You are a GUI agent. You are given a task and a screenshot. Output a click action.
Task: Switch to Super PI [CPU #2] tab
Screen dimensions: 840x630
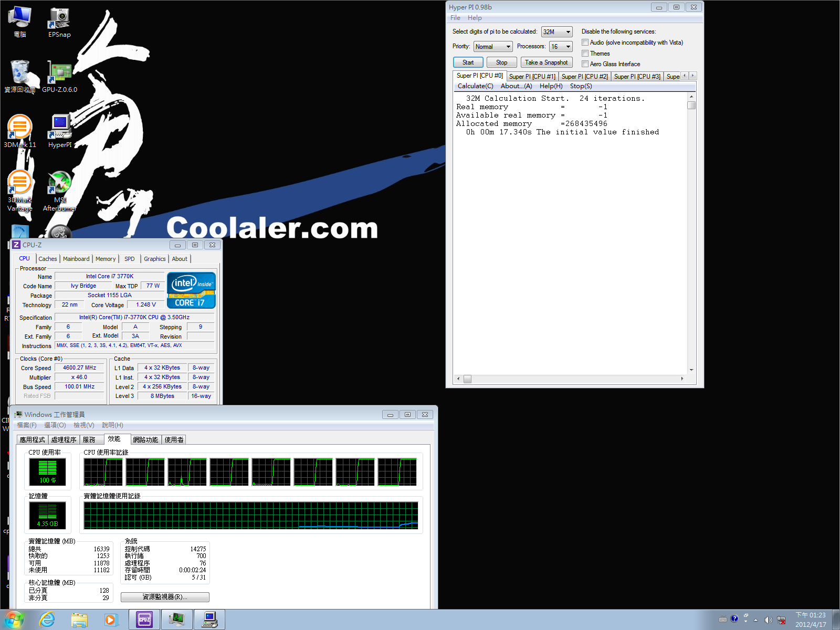pos(585,77)
